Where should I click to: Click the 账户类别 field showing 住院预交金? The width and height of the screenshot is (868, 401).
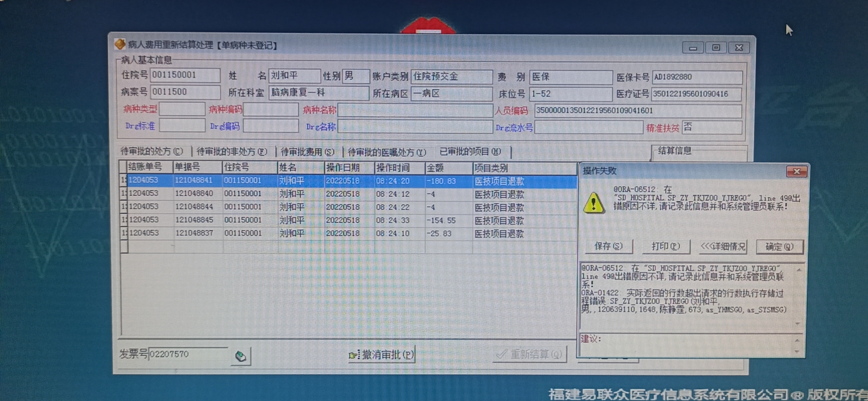click(451, 76)
